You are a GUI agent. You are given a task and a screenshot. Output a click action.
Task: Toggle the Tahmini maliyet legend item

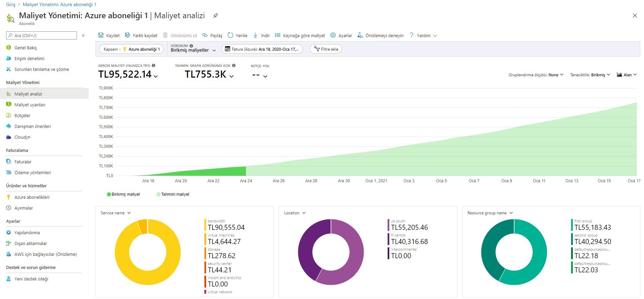pyautogui.click(x=173, y=194)
